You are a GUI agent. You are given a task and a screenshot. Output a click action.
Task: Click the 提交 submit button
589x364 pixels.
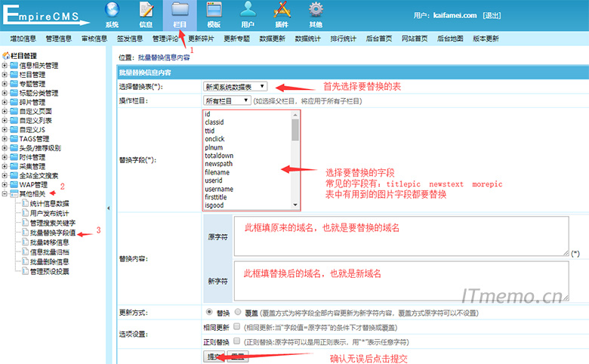tap(214, 356)
